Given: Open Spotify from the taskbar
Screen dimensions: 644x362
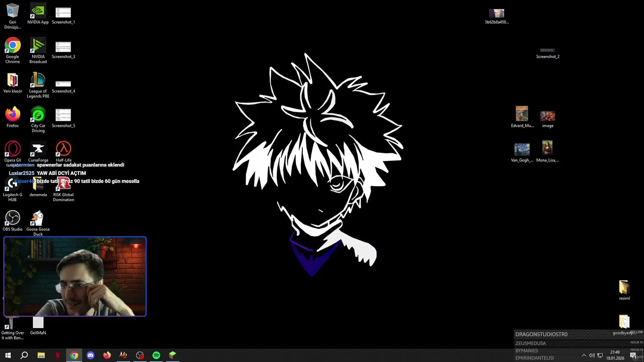Looking at the screenshot, I should coord(156,355).
